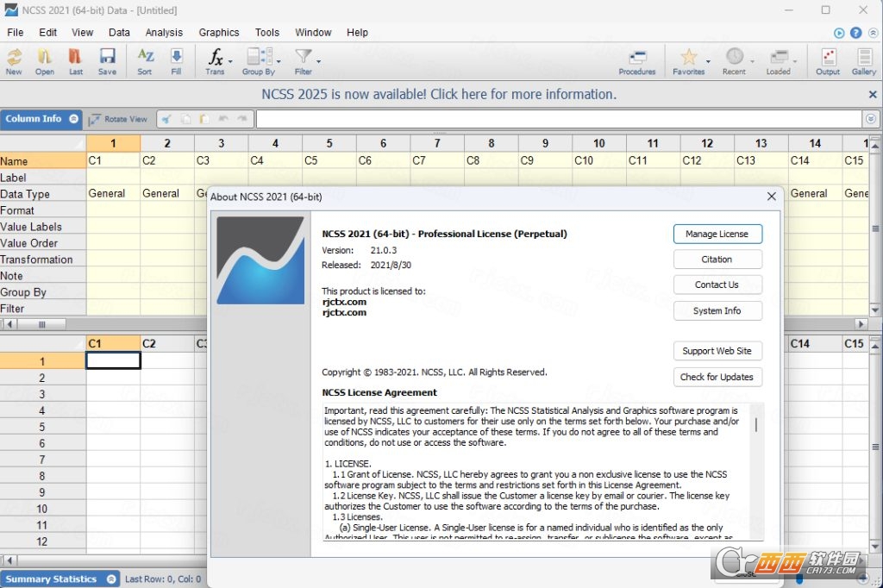Viewport: 883px width, 588px height.
Task: Show the Output window icon
Action: (828, 61)
